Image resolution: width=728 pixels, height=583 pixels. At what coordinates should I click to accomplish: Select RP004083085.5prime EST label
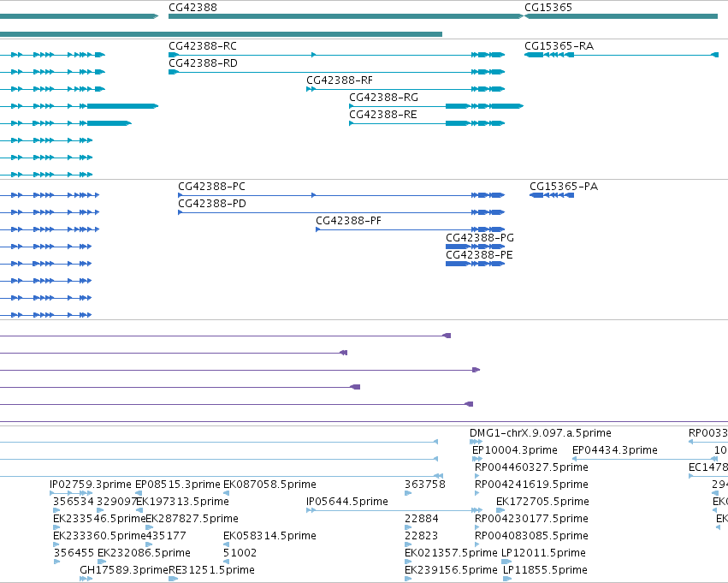coord(531,536)
